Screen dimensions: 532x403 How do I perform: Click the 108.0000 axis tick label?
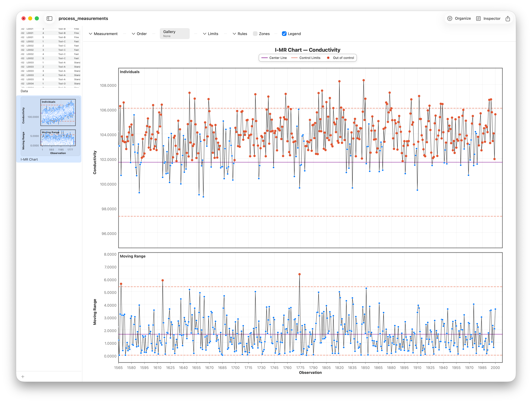click(108, 86)
